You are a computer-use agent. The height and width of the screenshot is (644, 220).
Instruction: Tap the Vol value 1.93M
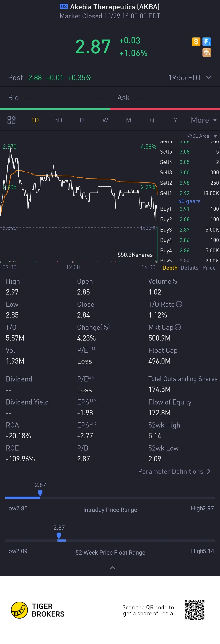point(15,361)
